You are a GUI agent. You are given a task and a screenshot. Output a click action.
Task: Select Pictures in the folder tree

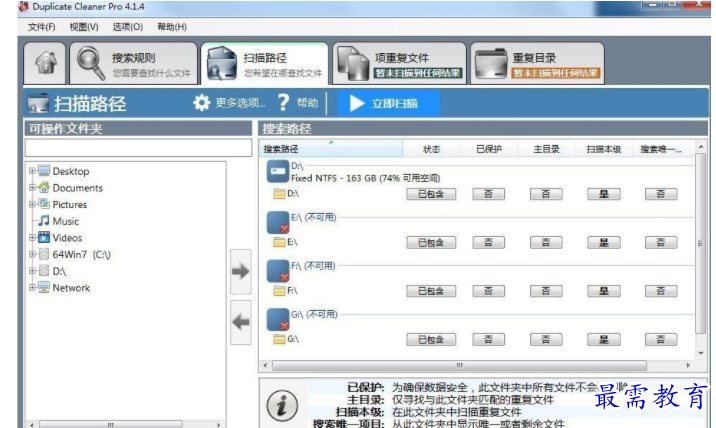pos(69,204)
